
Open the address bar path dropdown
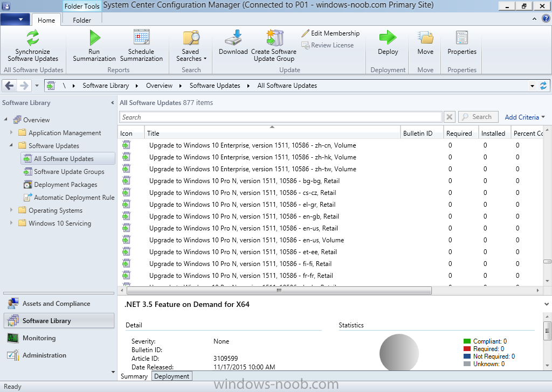(532, 86)
